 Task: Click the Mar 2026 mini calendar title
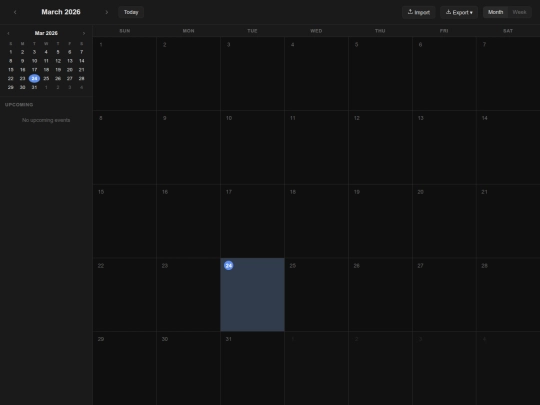46,33
